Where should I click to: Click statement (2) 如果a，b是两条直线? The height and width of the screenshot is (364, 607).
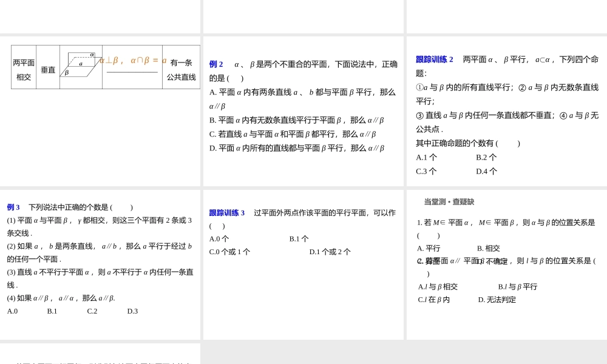(x=99, y=252)
